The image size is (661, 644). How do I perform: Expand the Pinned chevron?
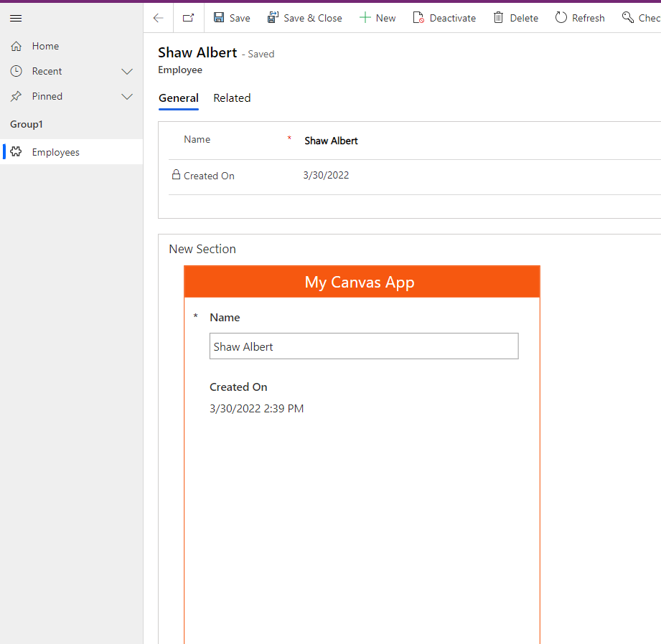click(x=127, y=96)
